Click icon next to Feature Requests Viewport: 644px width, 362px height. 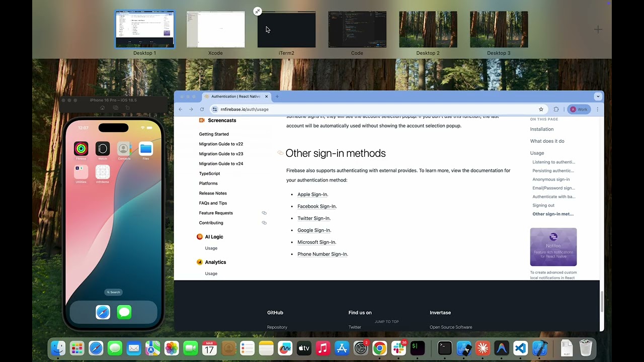tap(264, 213)
